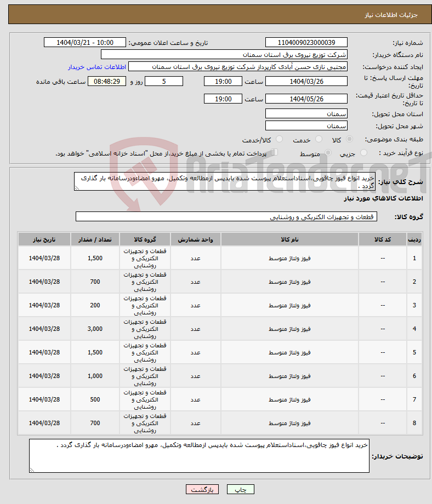Select the خدمت radio button
The width and height of the screenshot is (432, 504).
pyautogui.click(x=319, y=139)
